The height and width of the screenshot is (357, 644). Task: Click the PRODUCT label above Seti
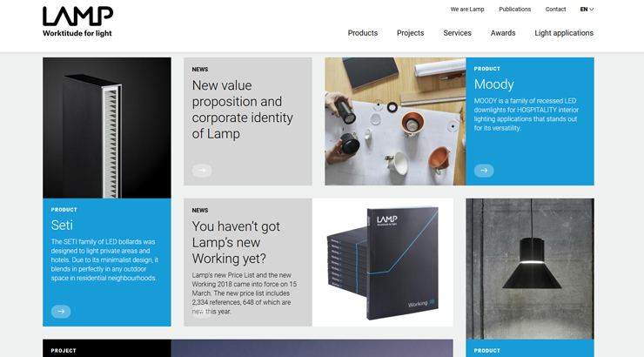64,210
